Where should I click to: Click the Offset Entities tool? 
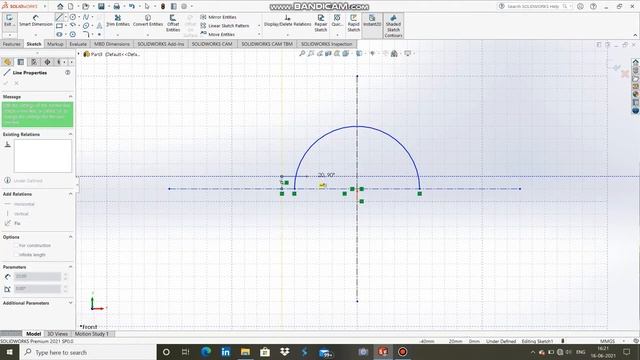click(173, 23)
